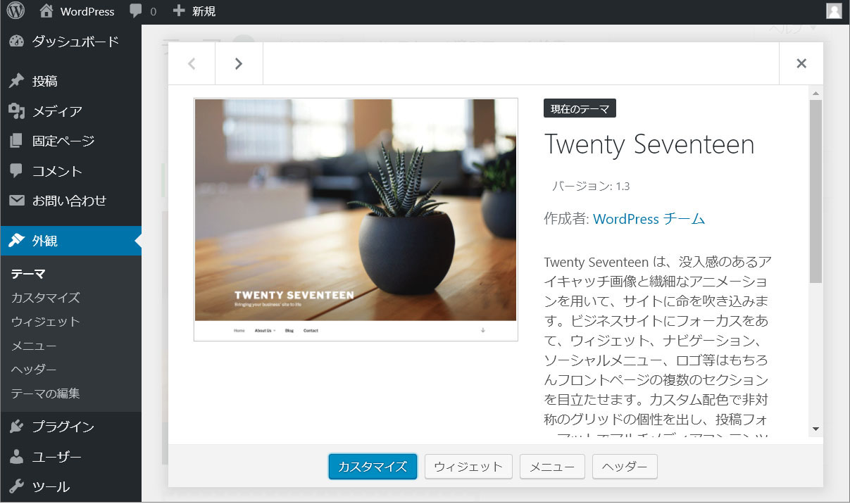Close the theme details overlay
This screenshot has width=850, height=504.
801,63
